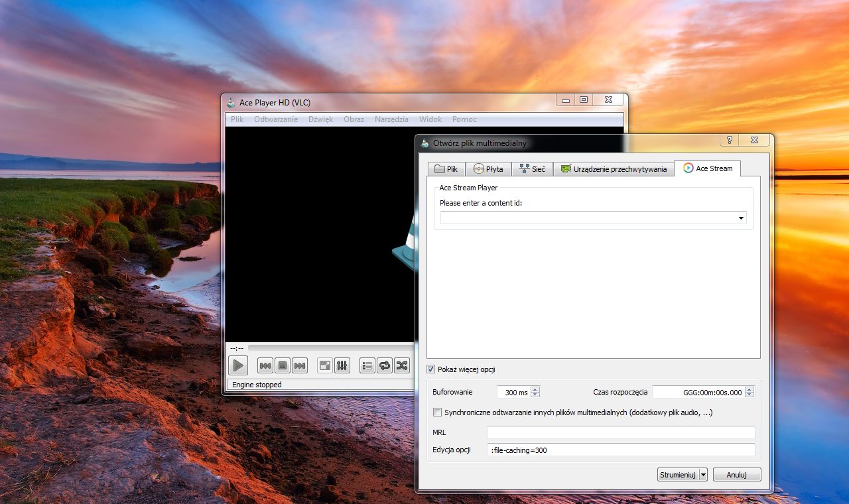Select the Ace Stream tab
The image size is (849, 504).
708,168
